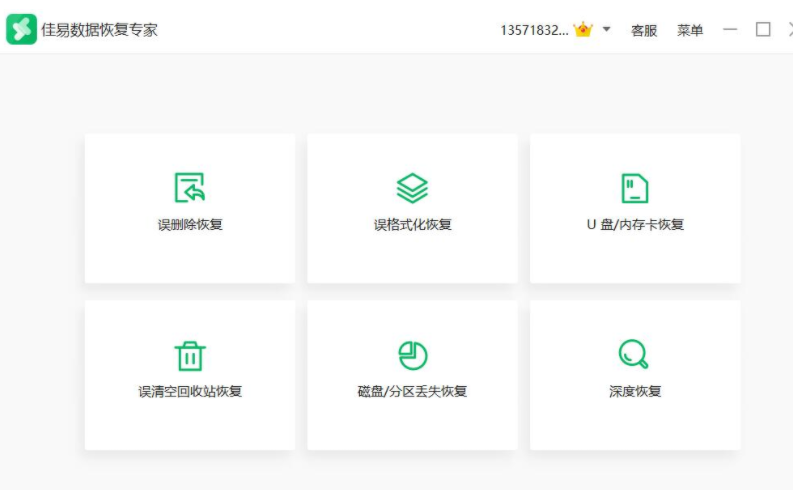Click the 深度恢复 label
Viewport: 793px width, 490px height.
pos(635,391)
